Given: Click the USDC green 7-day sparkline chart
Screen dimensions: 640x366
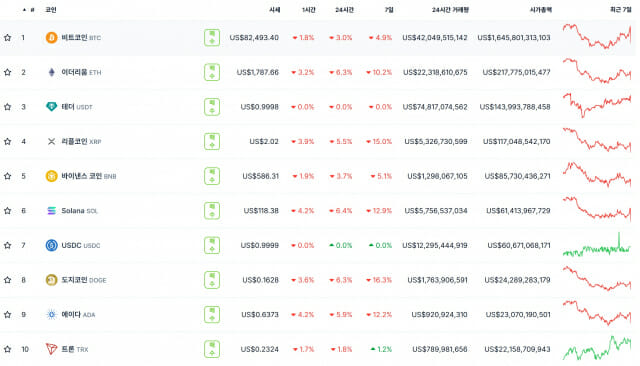Looking at the screenshot, I should pyautogui.click(x=597, y=245).
